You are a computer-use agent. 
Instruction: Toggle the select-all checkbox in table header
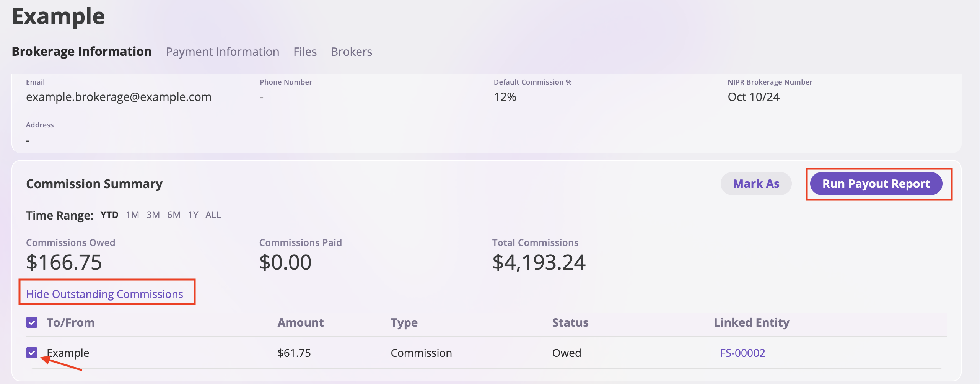click(32, 322)
